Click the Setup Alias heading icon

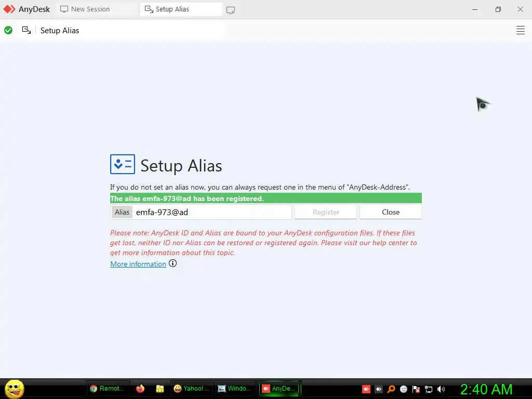tap(123, 164)
